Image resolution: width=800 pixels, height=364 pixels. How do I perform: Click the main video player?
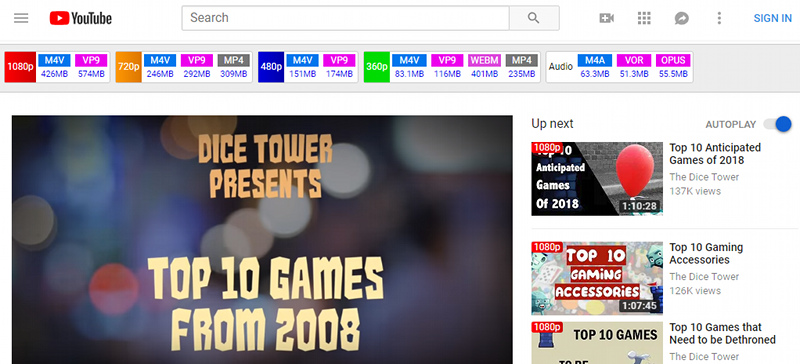tap(262, 239)
